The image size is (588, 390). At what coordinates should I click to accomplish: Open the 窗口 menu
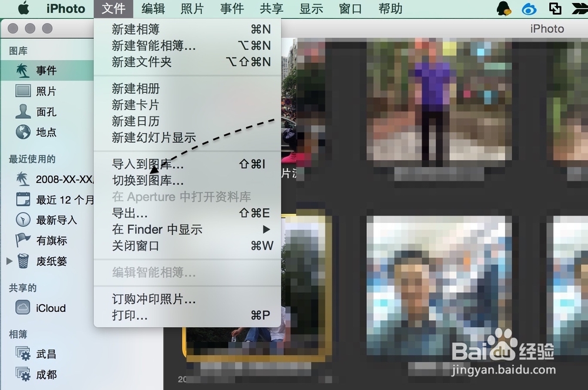[350, 9]
